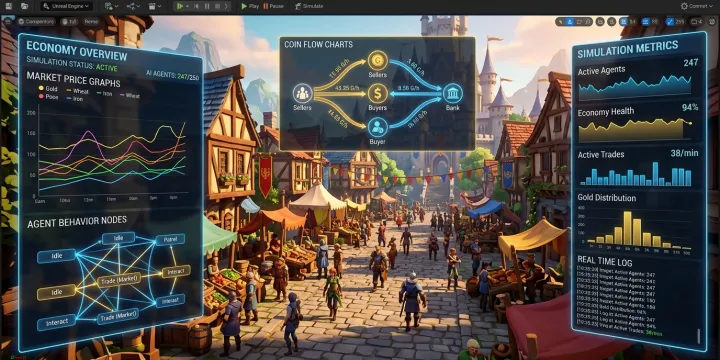Click the Play button

pyautogui.click(x=250, y=6)
